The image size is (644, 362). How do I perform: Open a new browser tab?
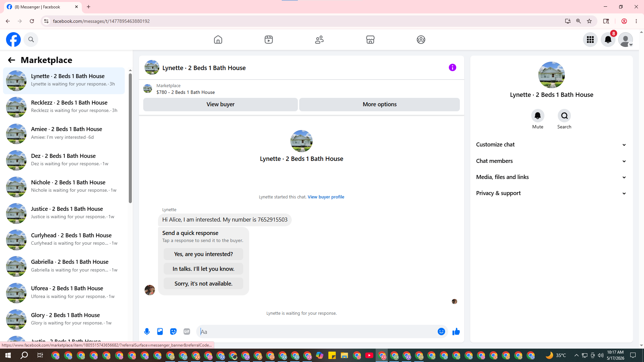[x=89, y=7]
